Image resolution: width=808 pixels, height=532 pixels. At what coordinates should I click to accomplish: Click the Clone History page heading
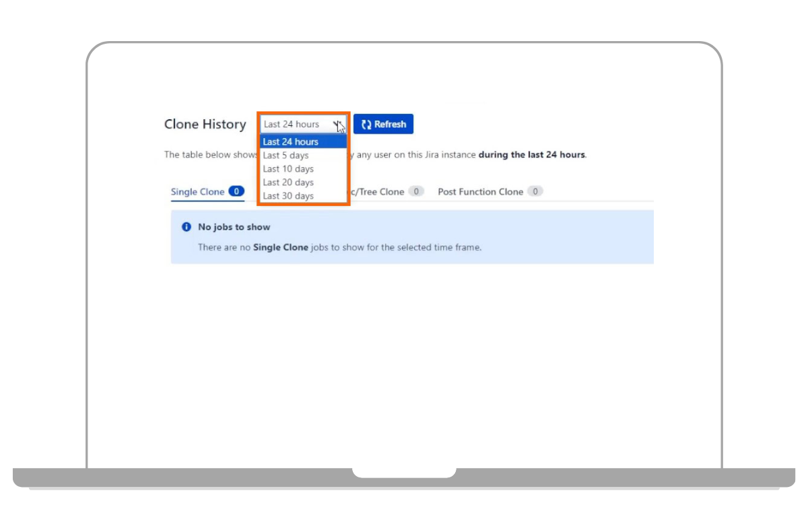(x=205, y=125)
